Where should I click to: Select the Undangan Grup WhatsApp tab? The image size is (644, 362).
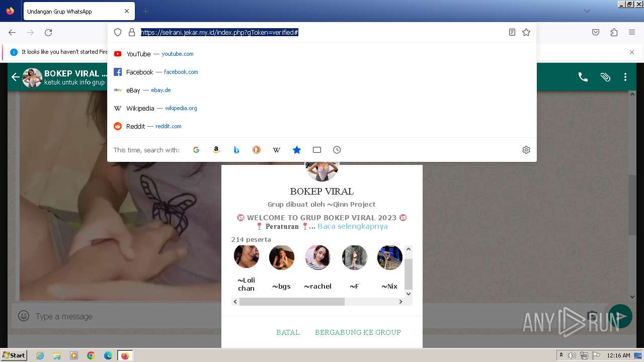[78, 11]
